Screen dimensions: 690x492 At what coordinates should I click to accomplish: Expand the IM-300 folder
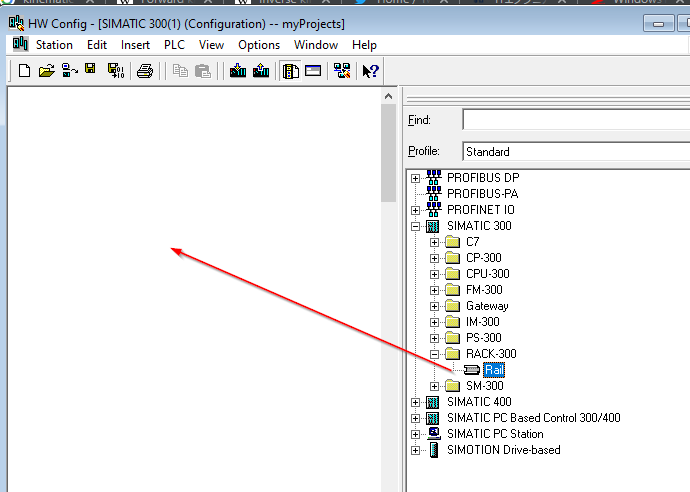[x=434, y=323]
